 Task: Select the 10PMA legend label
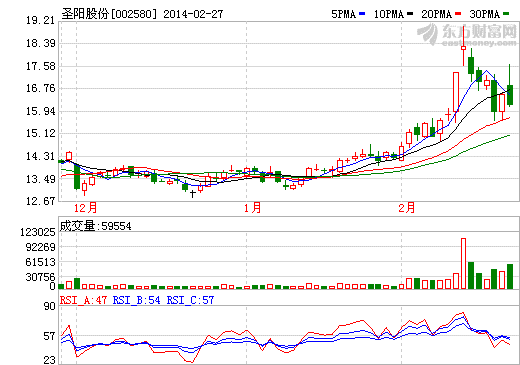[389, 14]
